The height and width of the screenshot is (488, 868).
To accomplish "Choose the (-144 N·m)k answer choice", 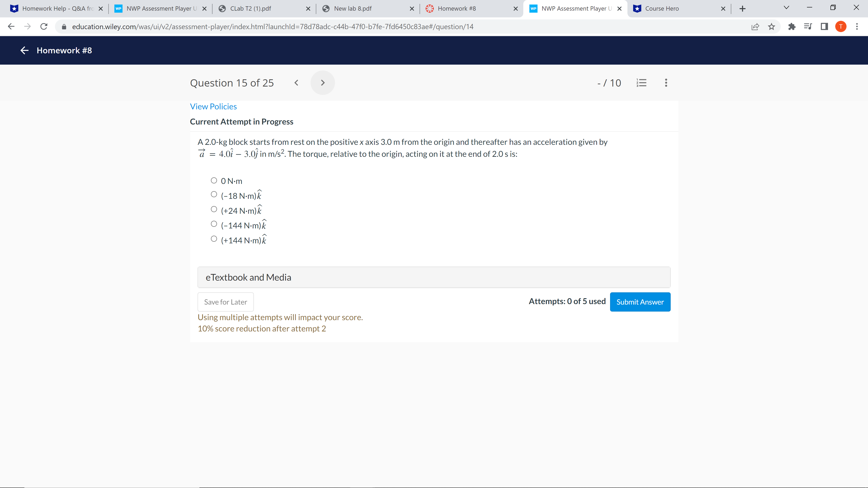I will click(x=214, y=224).
